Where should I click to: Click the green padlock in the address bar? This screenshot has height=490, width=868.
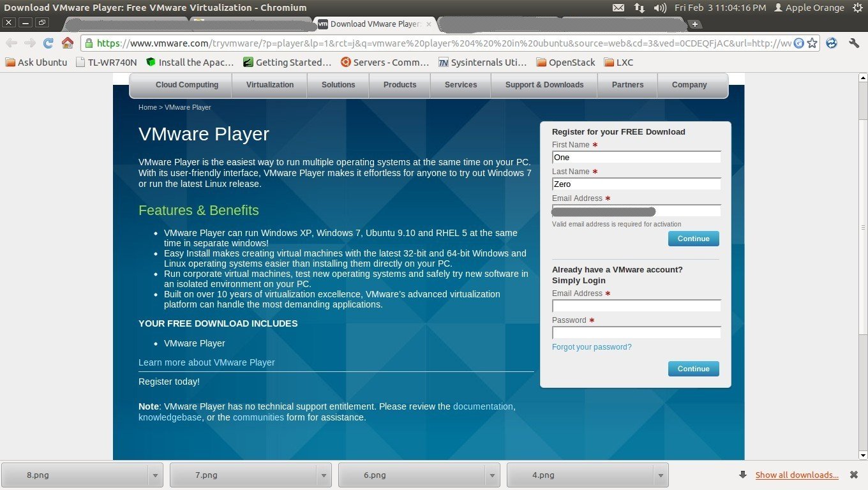(89, 43)
